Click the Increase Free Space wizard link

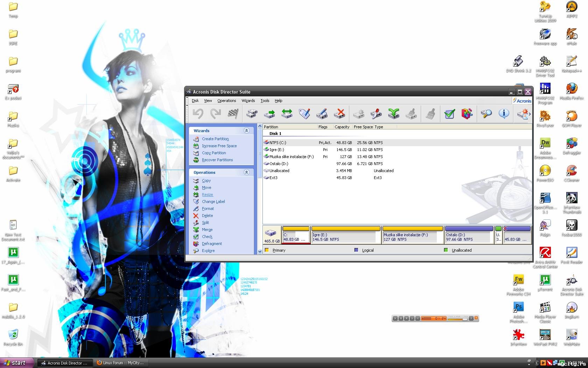pos(219,146)
